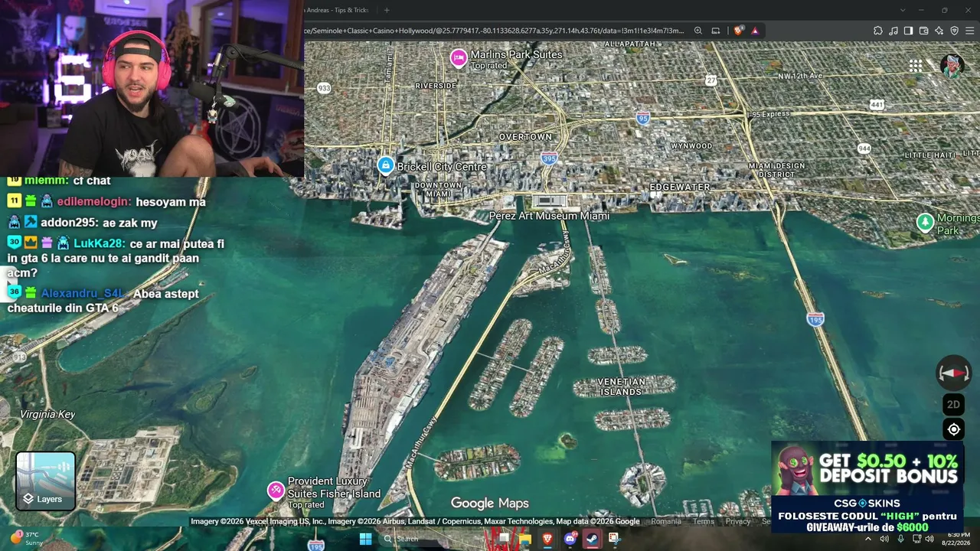Viewport: 980px width, 551px height.
Task: Click the US 441 road shield
Action: point(877,105)
